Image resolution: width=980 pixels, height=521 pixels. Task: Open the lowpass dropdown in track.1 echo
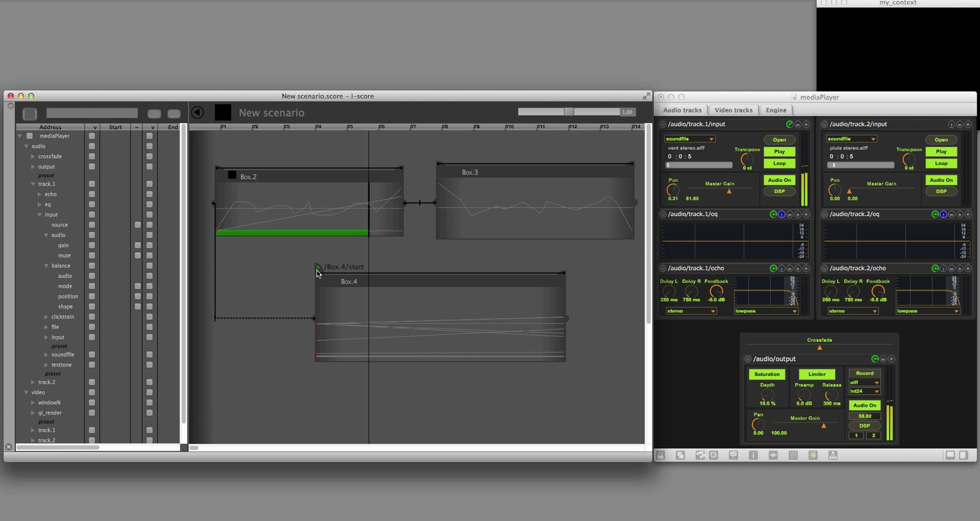[766, 311]
